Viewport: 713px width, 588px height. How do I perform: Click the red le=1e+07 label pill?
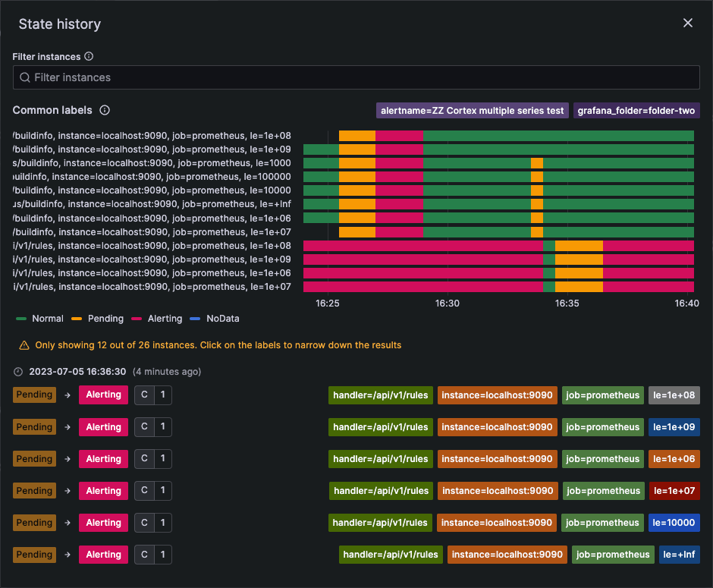coord(674,491)
